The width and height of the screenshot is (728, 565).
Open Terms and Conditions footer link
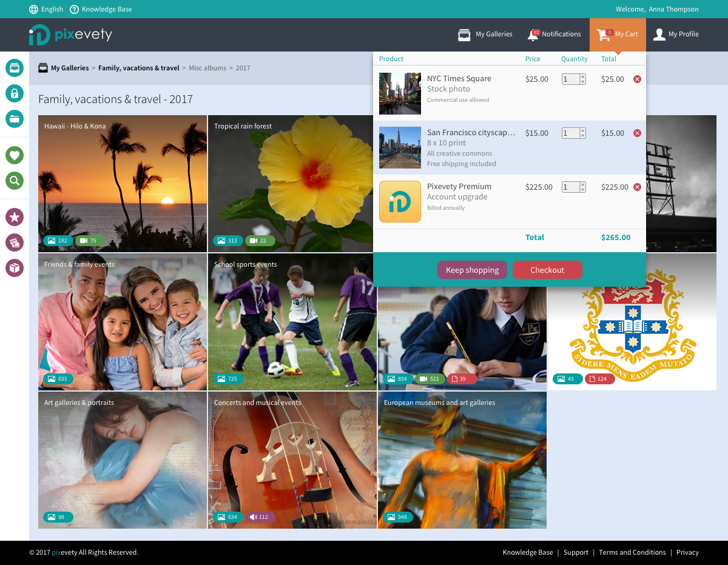click(632, 552)
